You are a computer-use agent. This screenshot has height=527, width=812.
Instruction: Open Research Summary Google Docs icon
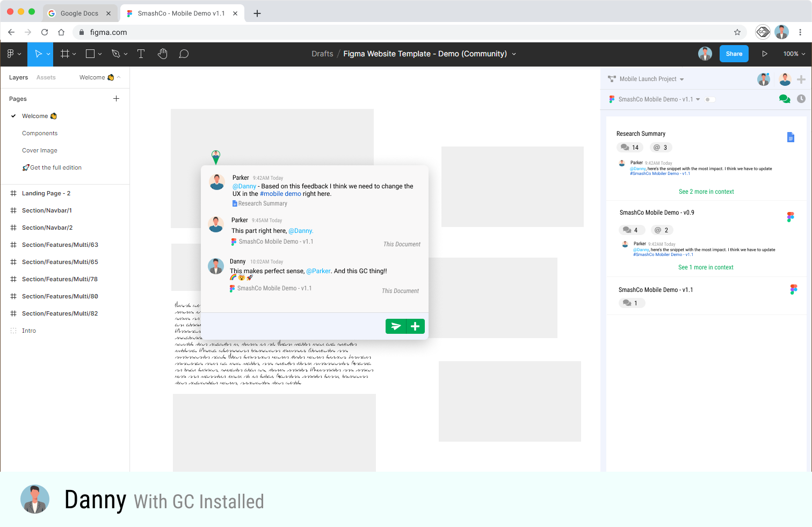pyautogui.click(x=791, y=137)
